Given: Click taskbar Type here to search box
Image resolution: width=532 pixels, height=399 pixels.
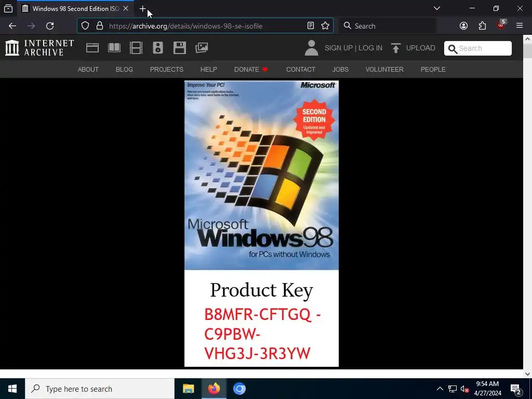Looking at the screenshot, I should click(x=100, y=389).
